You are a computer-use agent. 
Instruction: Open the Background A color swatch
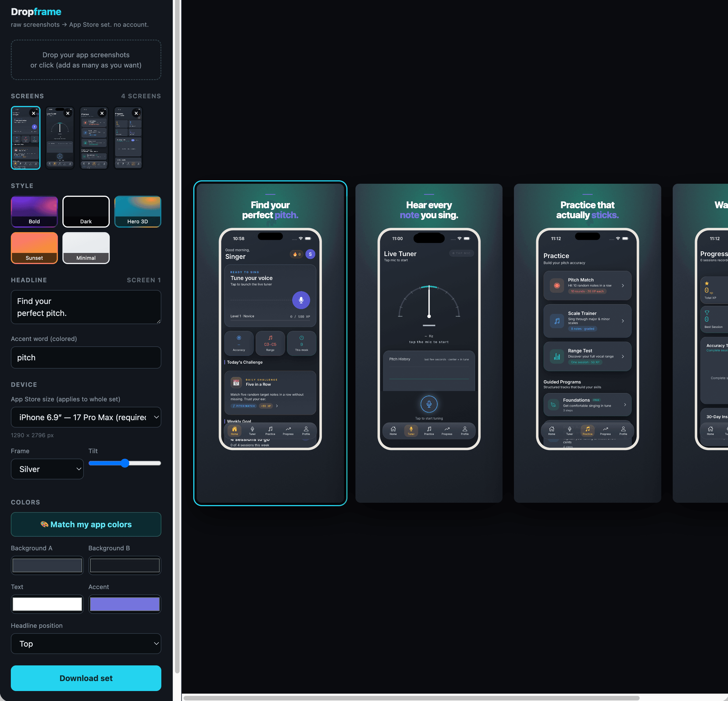coord(47,565)
